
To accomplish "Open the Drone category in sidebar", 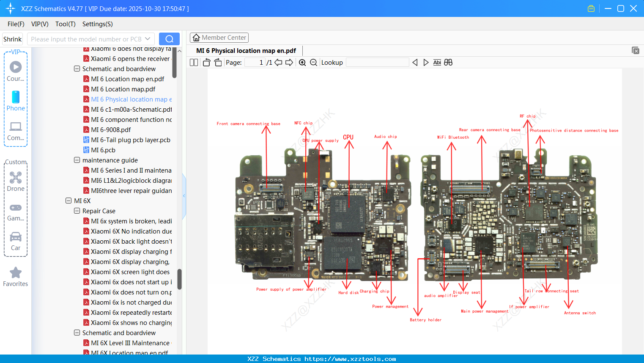I will coord(16,181).
